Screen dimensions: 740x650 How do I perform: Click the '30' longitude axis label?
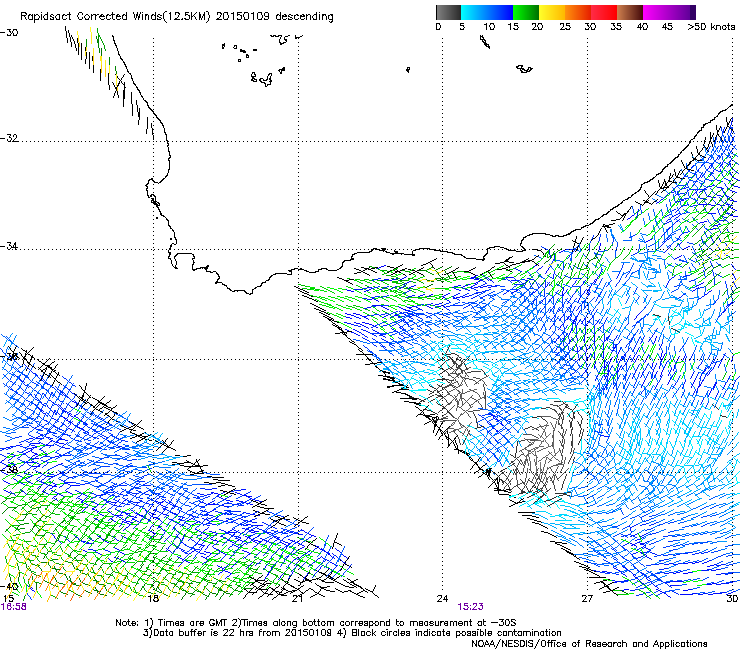[x=732, y=599]
